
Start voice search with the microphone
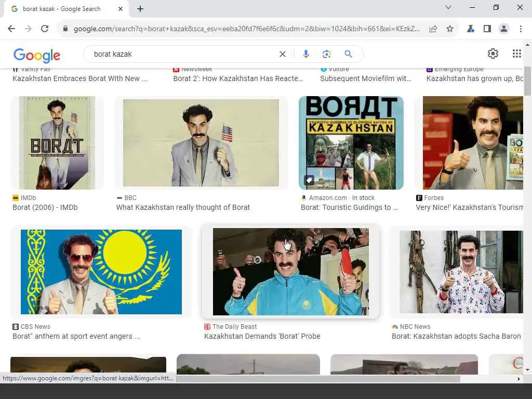click(x=305, y=54)
